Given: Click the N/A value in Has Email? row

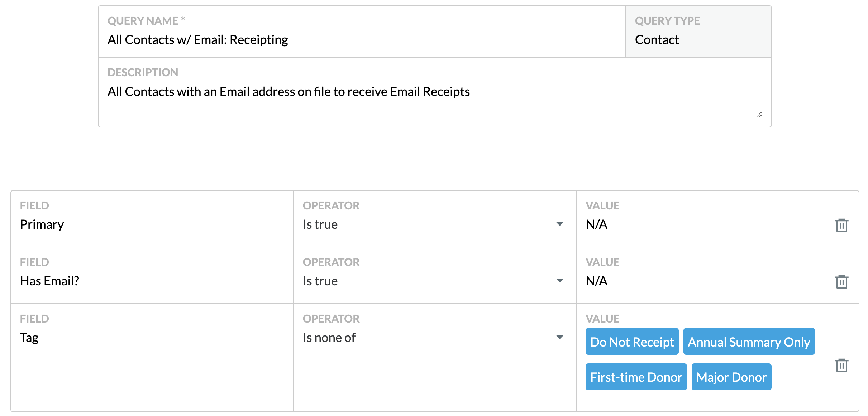Looking at the screenshot, I should pyautogui.click(x=596, y=281).
